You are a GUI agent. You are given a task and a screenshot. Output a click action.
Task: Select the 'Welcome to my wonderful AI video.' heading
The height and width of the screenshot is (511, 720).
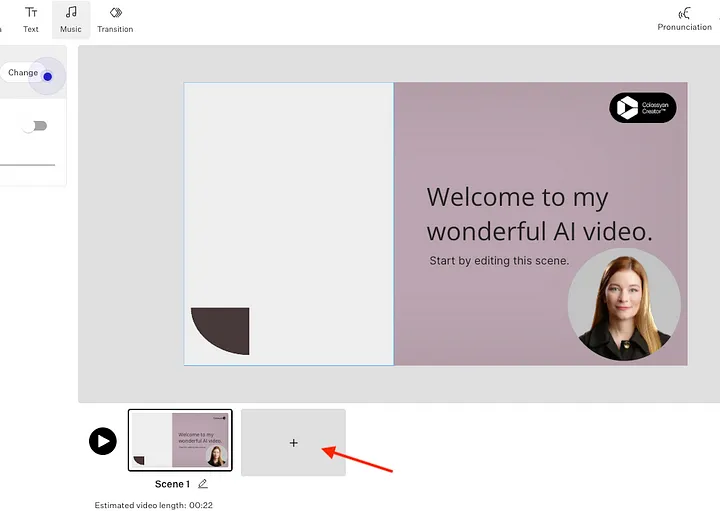[539, 214]
